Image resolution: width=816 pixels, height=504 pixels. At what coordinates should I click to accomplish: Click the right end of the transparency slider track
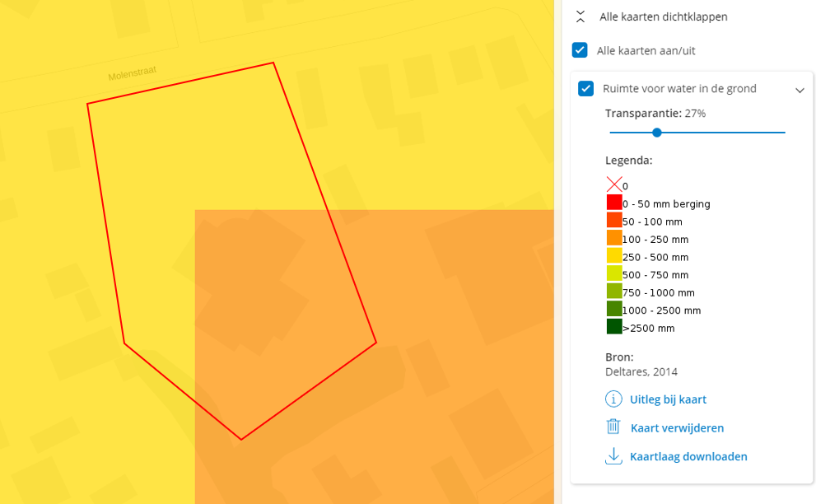click(x=784, y=133)
